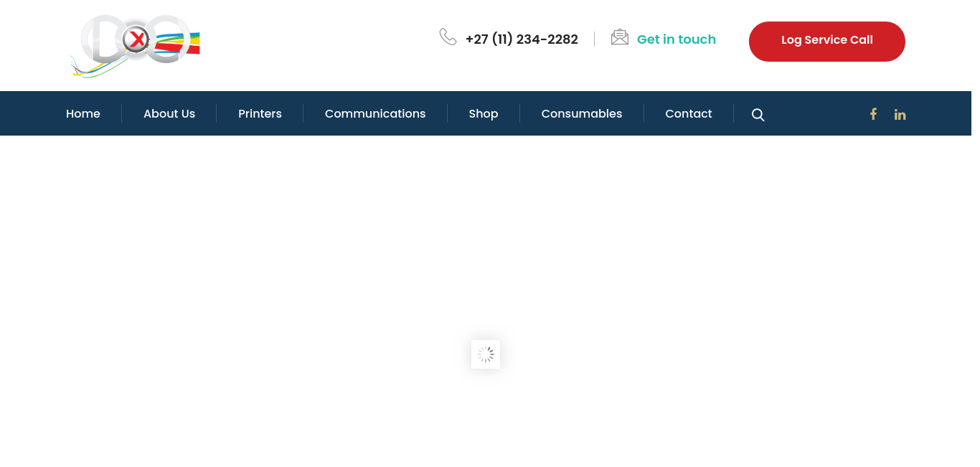The width and height of the screenshot is (980, 467).
Task: Open the LinkedIn profile icon
Action: point(900,114)
